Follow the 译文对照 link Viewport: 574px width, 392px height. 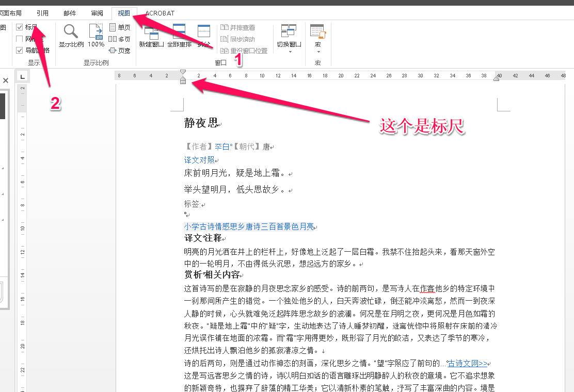[x=199, y=160]
